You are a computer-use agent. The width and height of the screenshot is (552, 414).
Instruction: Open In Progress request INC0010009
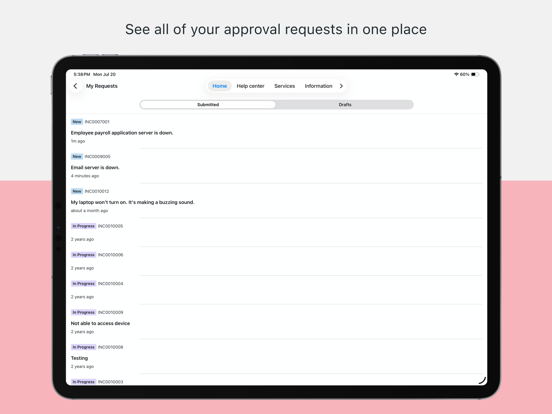click(x=110, y=312)
